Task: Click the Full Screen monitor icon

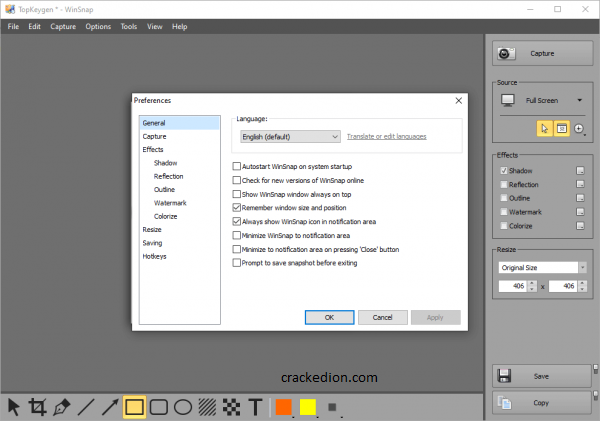Action: [x=508, y=100]
